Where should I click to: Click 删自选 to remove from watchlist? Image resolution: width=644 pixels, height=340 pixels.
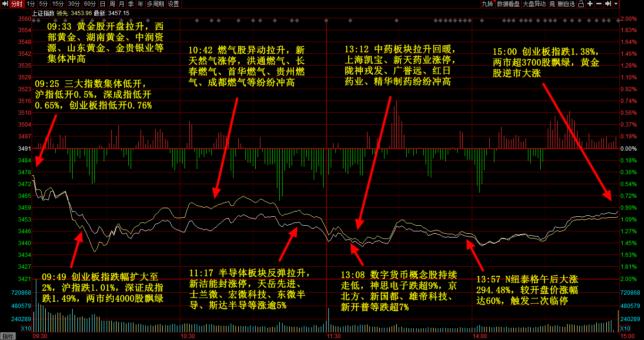pyautogui.click(x=566, y=4)
